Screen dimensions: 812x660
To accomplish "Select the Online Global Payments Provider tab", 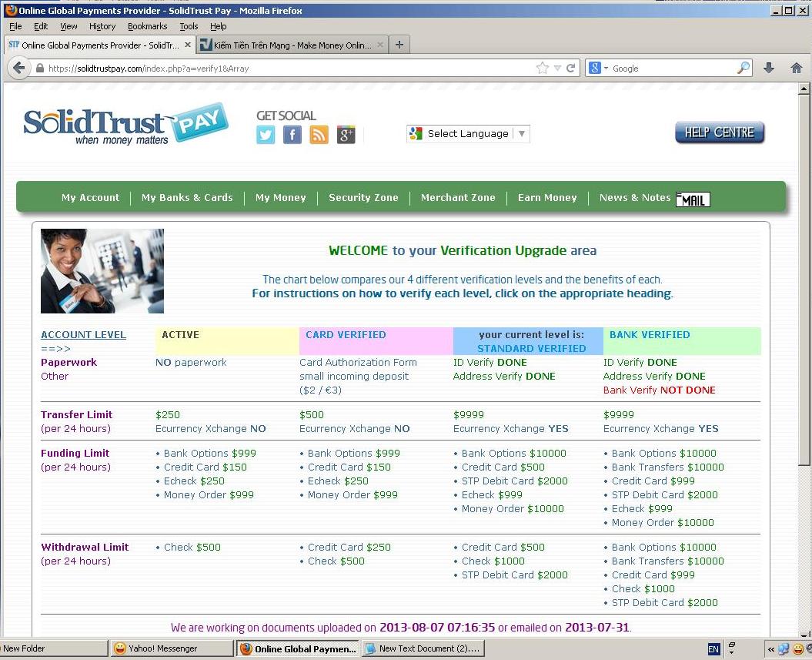I will click(x=99, y=45).
